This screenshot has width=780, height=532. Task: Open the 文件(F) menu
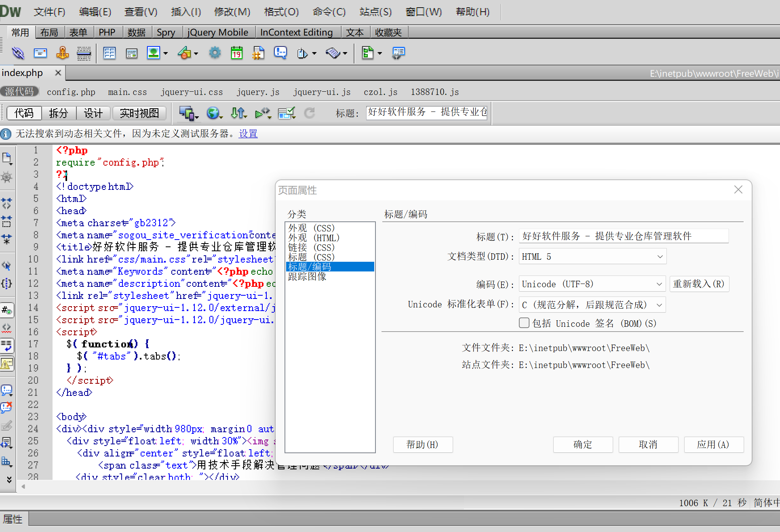(x=49, y=12)
